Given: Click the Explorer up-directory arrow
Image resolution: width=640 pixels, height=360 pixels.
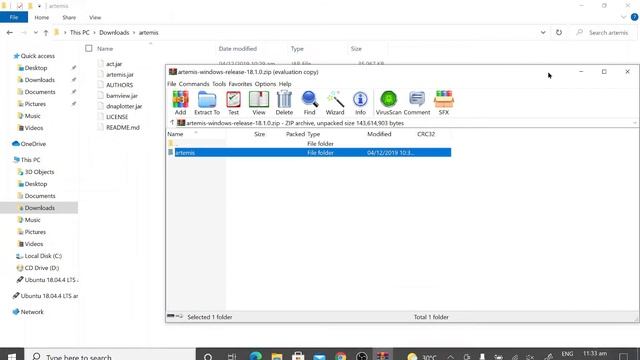Looking at the screenshot, I should tap(46, 33).
